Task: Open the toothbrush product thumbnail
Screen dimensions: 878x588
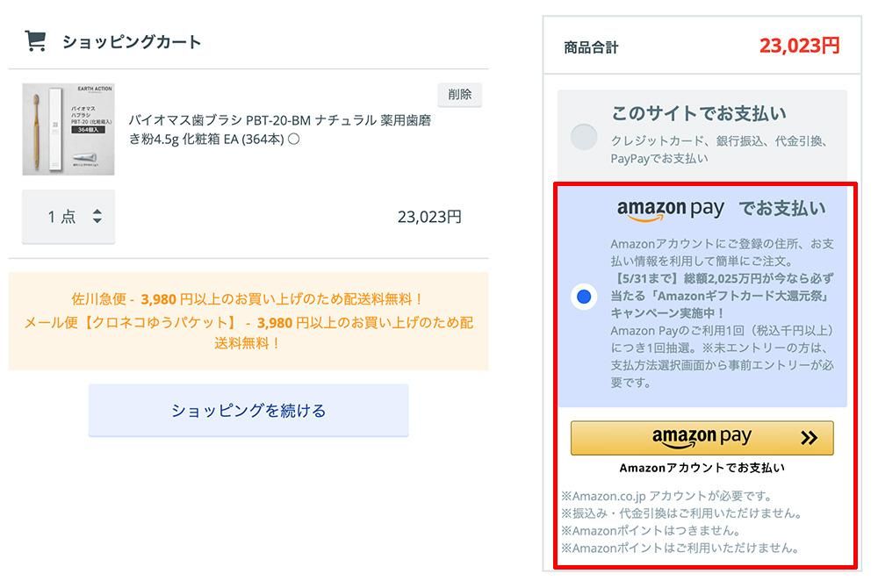Action: coord(68,129)
